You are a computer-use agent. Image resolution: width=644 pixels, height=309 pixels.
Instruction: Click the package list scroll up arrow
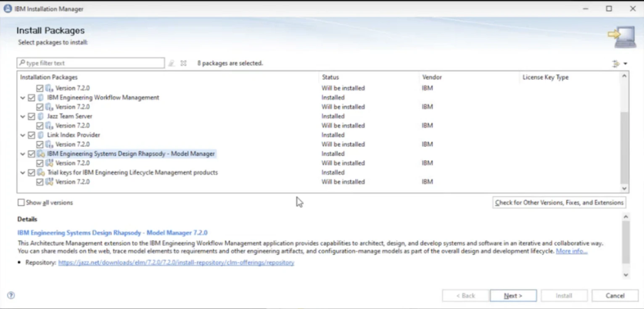624,76
